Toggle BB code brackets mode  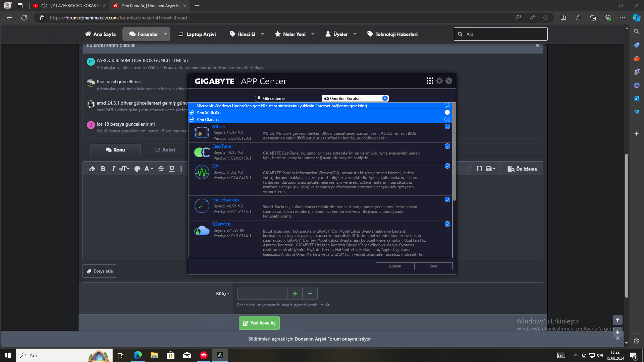click(480, 169)
